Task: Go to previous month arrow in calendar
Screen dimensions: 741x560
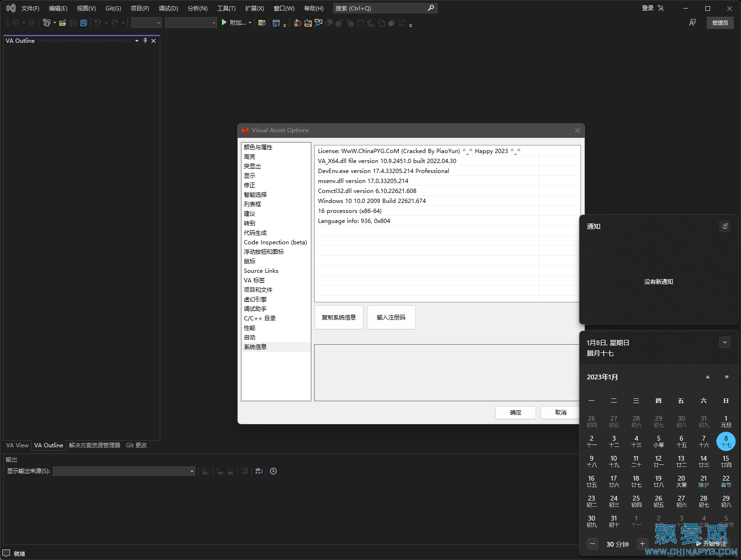Action: click(x=708, y=377)
